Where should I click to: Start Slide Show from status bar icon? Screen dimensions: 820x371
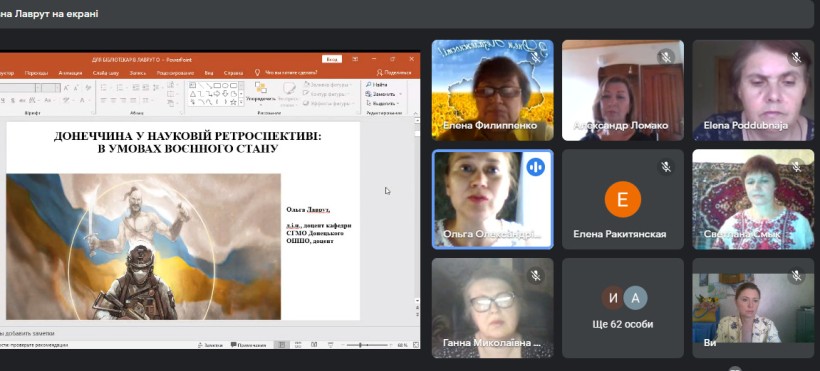tap(331, 345)
